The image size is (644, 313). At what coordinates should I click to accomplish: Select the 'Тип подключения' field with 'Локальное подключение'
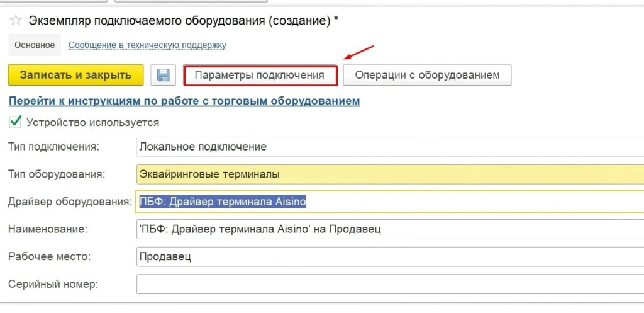(x=389, y=147)
